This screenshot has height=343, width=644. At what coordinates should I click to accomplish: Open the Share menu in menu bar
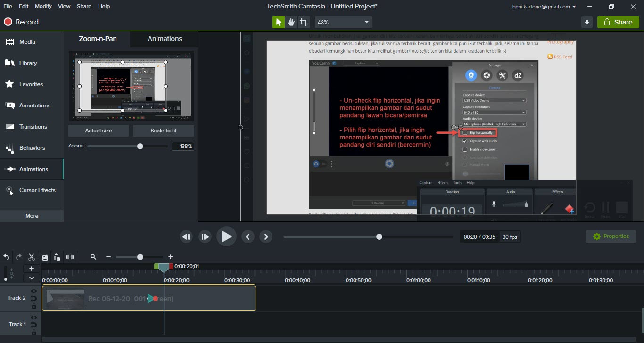pos(84,6)
